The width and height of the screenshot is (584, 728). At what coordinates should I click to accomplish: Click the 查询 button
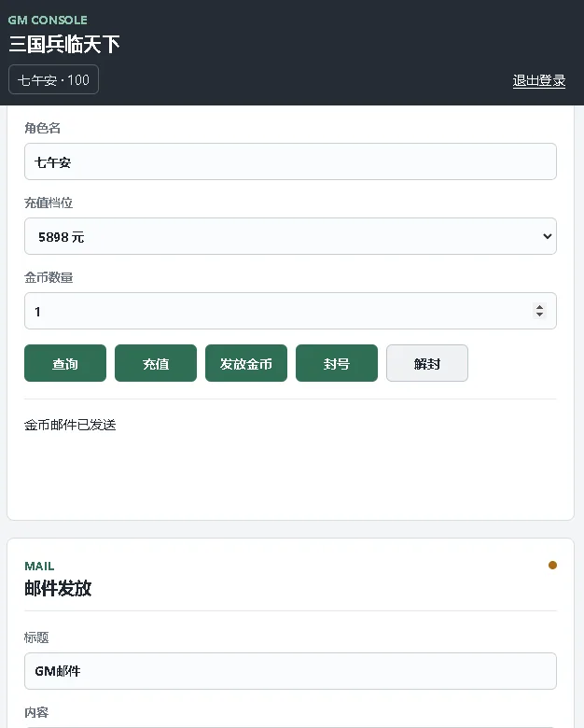click(65, 363)
